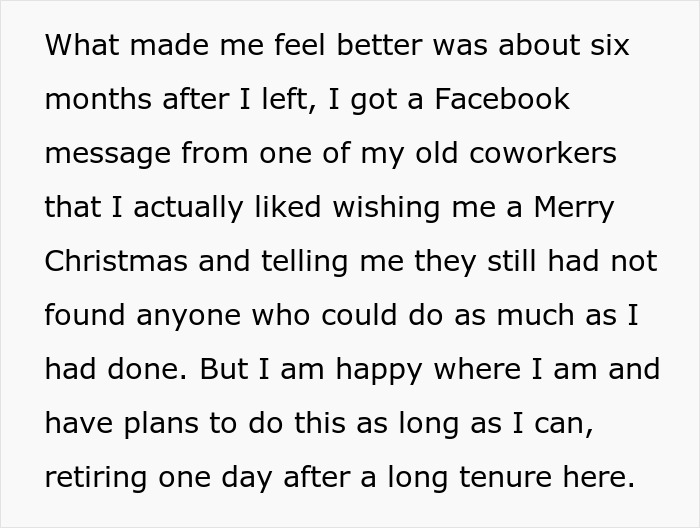Click the word "retiring" on the last line

pos(96,479)
